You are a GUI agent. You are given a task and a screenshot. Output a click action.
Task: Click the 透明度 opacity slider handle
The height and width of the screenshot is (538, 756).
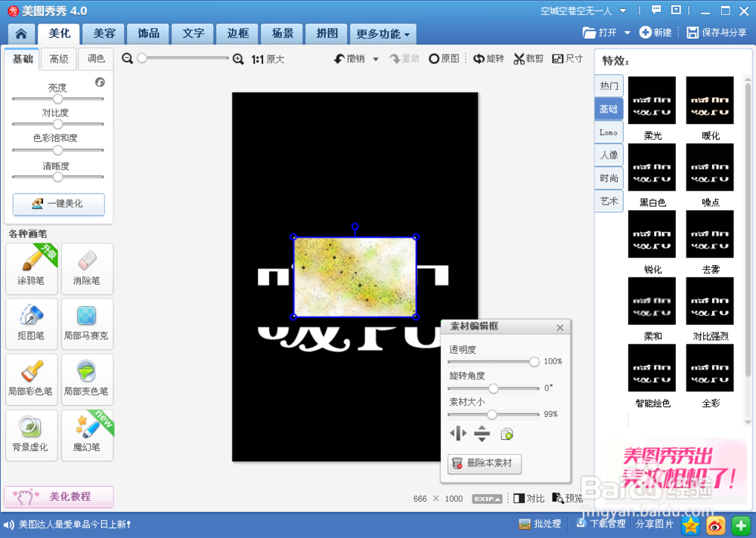click(534, 362)
